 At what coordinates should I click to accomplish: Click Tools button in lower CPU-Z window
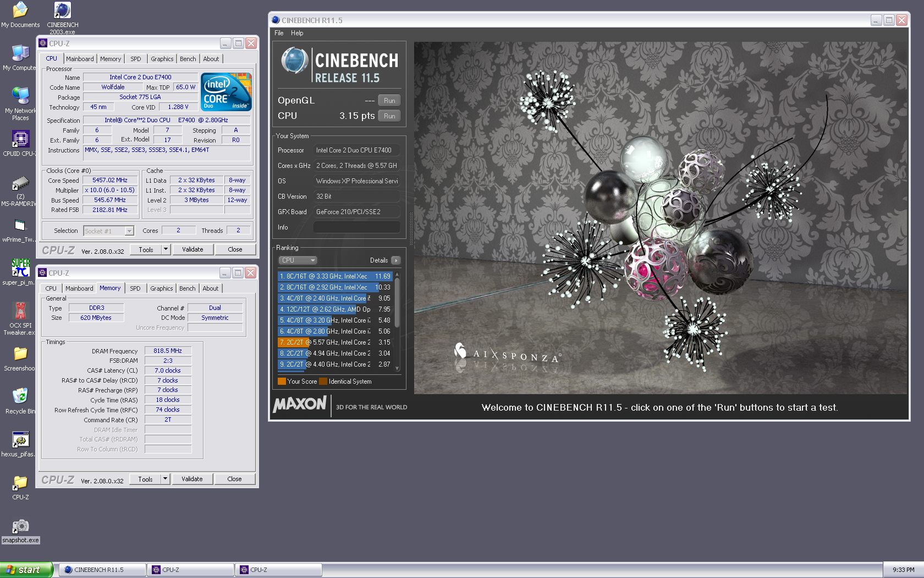[145, 479]
